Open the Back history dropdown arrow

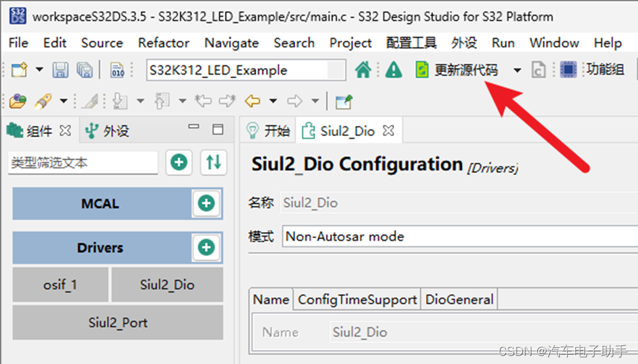click(x=274, y=101)
